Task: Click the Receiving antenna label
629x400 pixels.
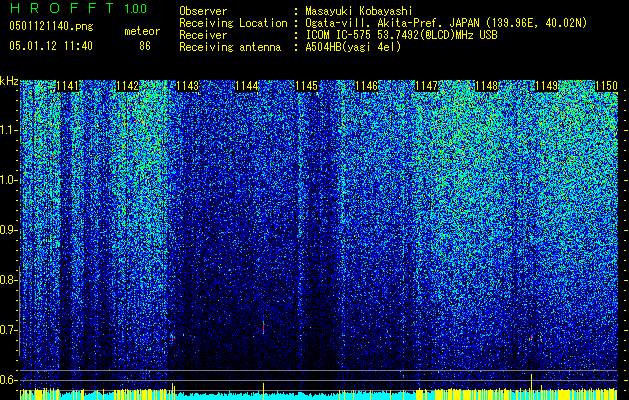Action: (230, 47)
